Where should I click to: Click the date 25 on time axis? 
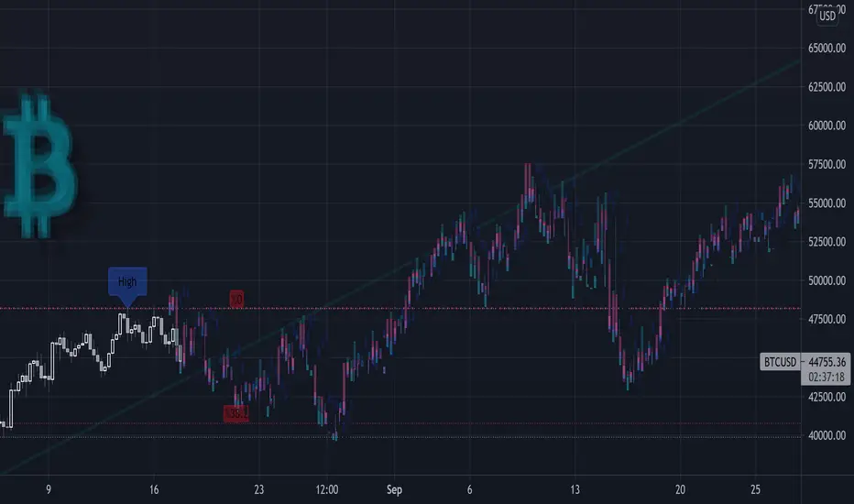click(x=755, y=489)
